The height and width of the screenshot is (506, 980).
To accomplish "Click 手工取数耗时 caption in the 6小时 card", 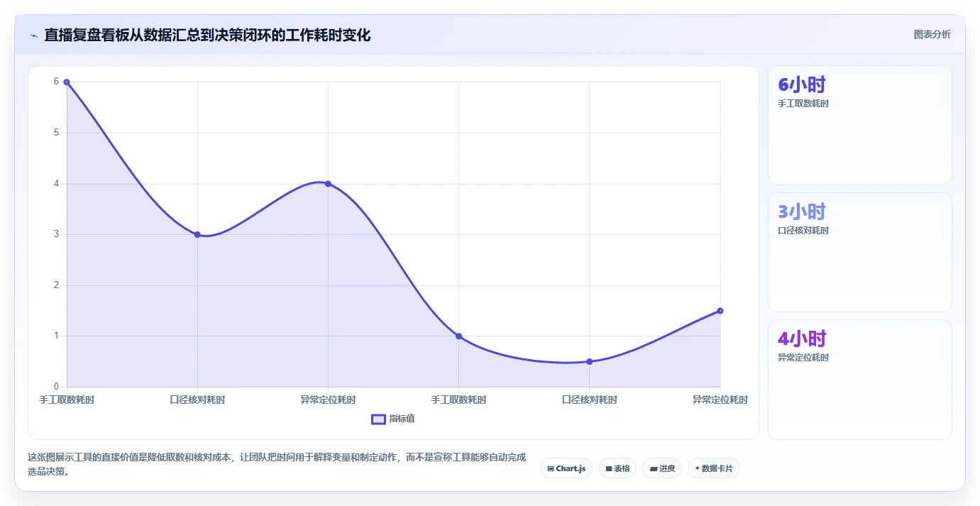I will click(x=803, y=104).
